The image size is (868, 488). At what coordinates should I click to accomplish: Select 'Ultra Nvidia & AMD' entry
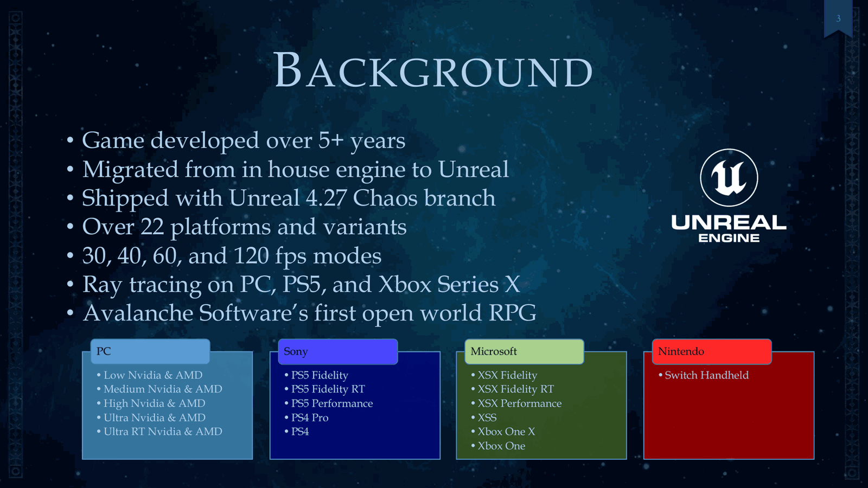coord(155,418)
